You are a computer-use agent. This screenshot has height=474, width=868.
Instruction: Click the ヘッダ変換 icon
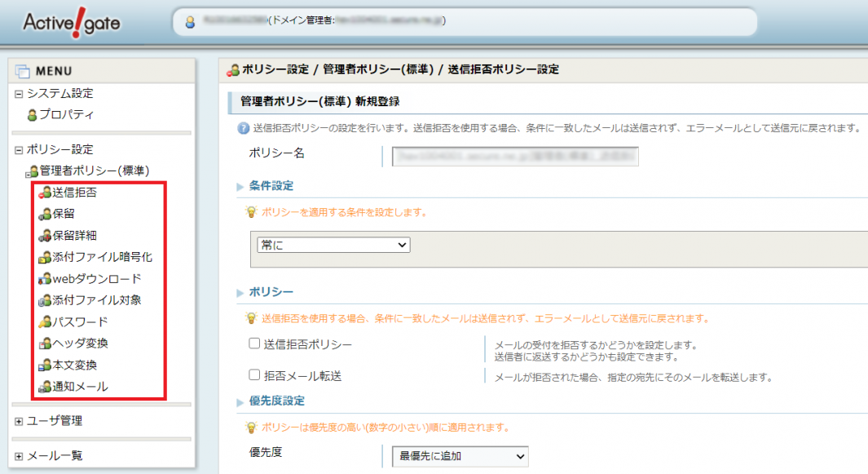[x=45, y=343]
